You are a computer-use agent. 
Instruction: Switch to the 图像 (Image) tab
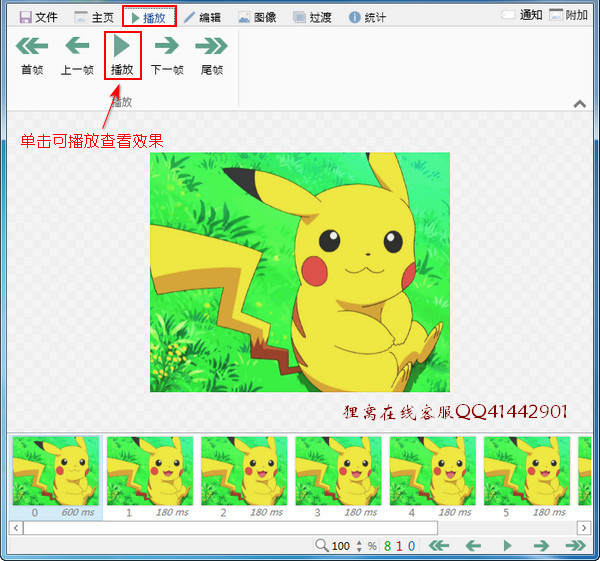pyautogui.click(x=257, y=17)
